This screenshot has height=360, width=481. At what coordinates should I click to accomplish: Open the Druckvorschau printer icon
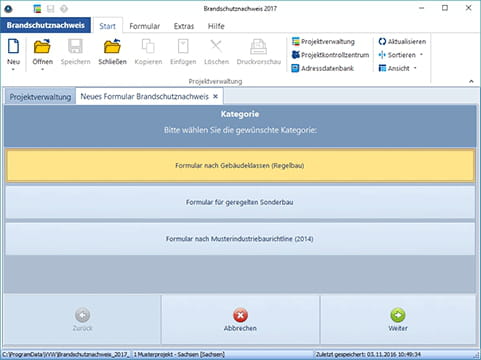pyautogui.click(x=258, y=46)
